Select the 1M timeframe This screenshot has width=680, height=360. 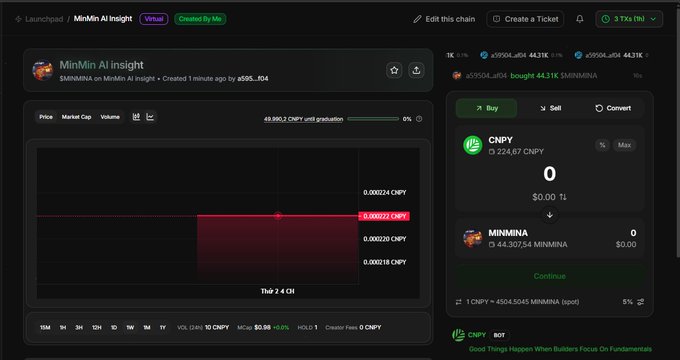click(147, 327)
